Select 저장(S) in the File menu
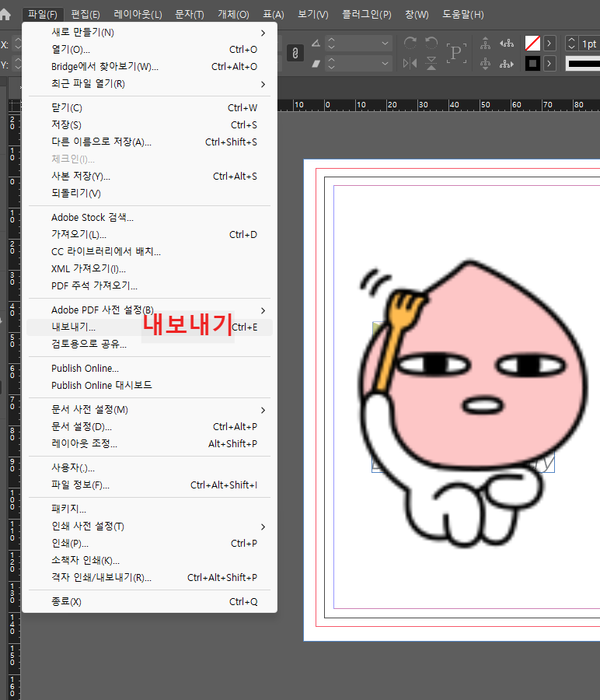Screen dimensions: 600x700 pos(149,124)
